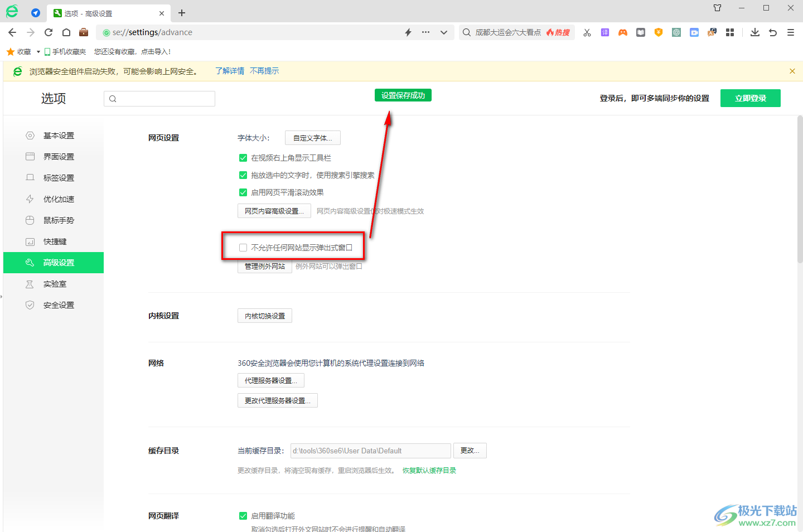
Task: Click the game controller extension icon
Action: pos(623,32)
